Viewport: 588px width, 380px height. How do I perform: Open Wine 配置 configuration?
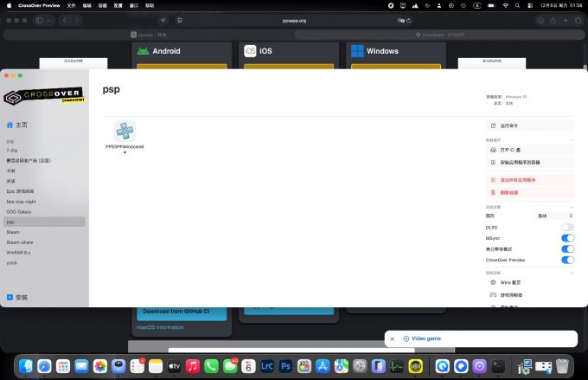point(529,282)
